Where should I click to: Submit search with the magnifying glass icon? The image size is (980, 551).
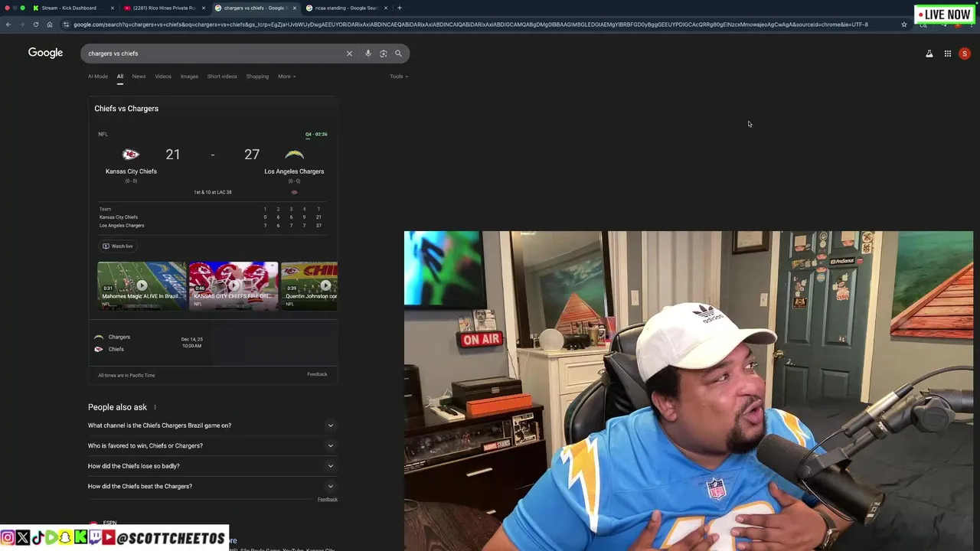click(398, 54)
